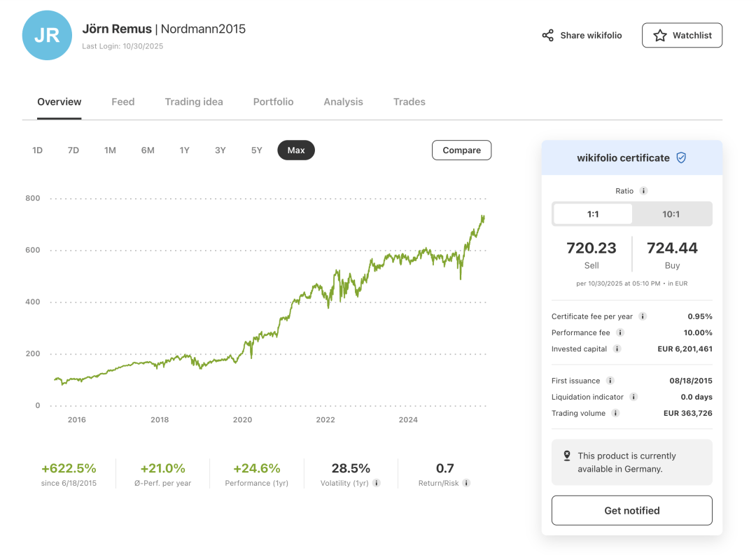This screenshot has height=555, width=756.
Task: Select the 1:1 ratio option
Action: point(593,214)
